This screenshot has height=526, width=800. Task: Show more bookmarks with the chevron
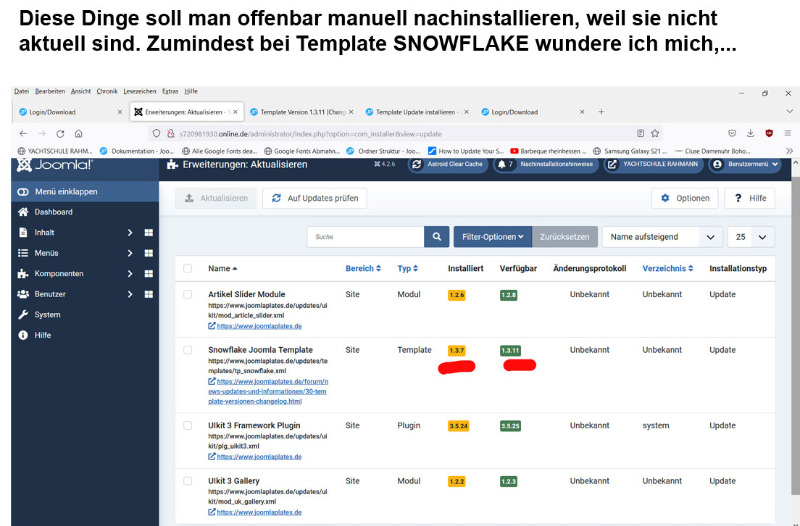click(789, 151)
